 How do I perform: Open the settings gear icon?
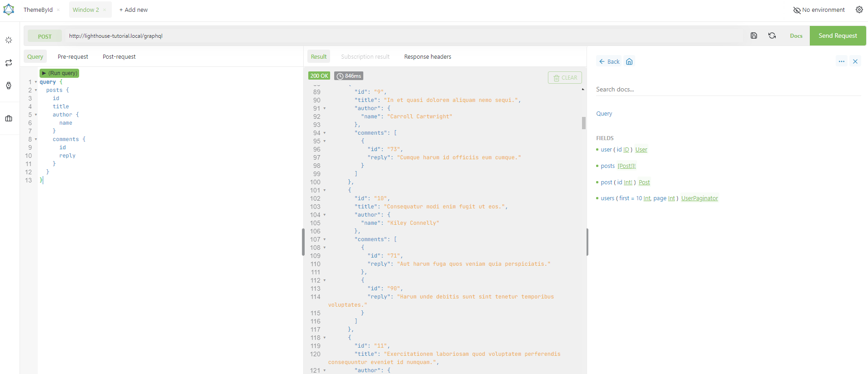click(859, 10)
